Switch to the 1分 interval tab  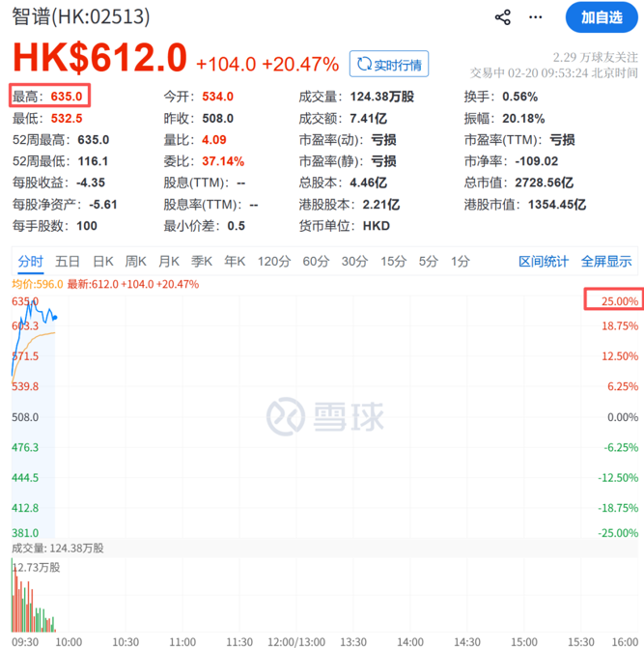click(x=460, y=261)
